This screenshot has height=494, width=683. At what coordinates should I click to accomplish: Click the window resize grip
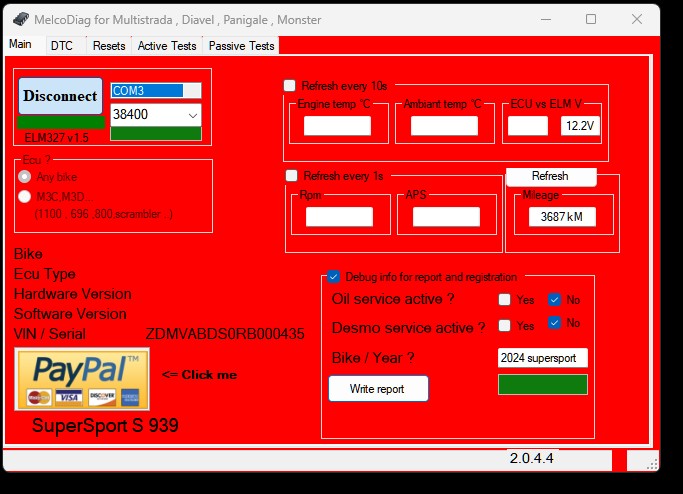(x=652, y=464)
